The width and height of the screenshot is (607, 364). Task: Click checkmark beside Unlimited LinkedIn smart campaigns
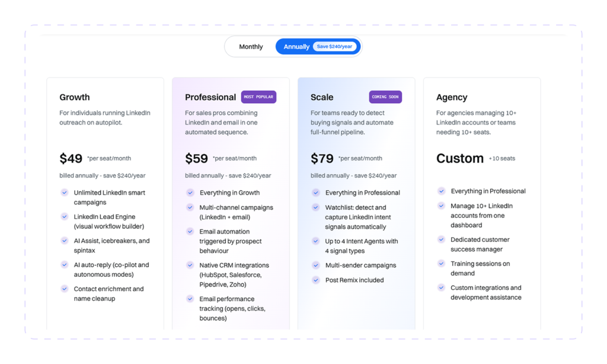(65, 193)
